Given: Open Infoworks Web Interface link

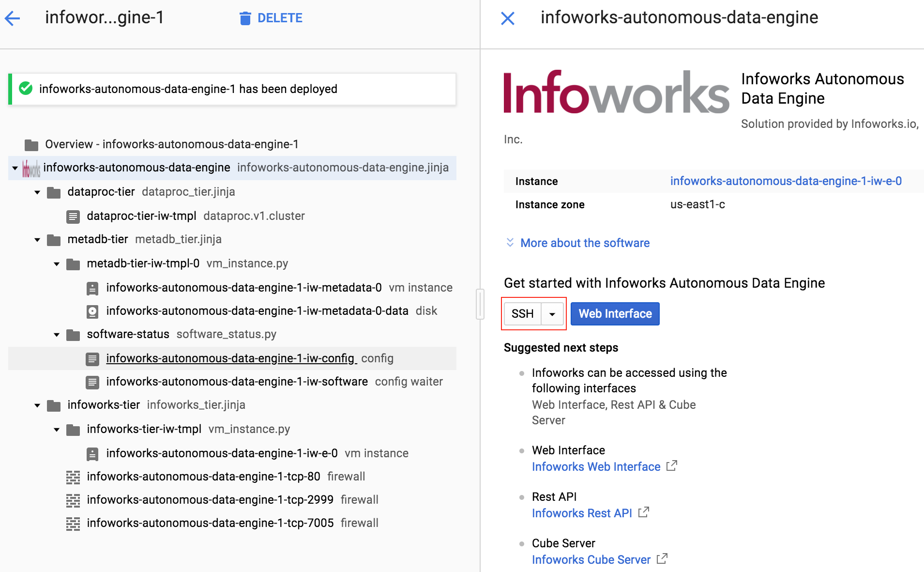Looking at the screenshot, I should 596,466.
